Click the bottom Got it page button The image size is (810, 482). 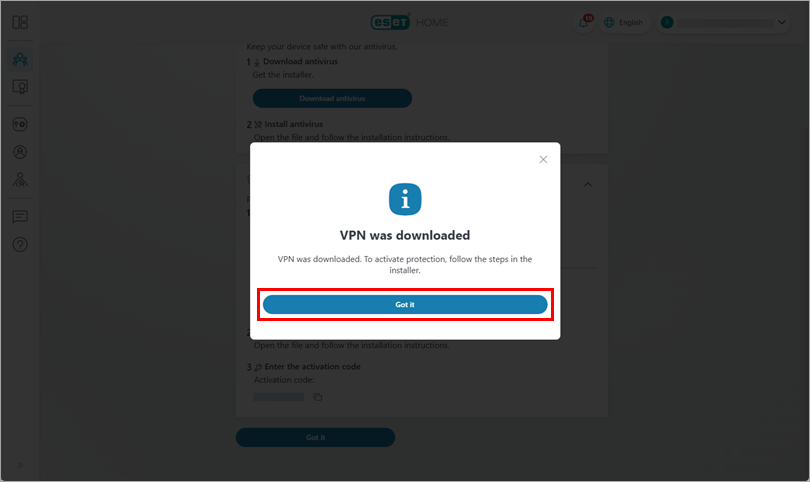point(315,437)
